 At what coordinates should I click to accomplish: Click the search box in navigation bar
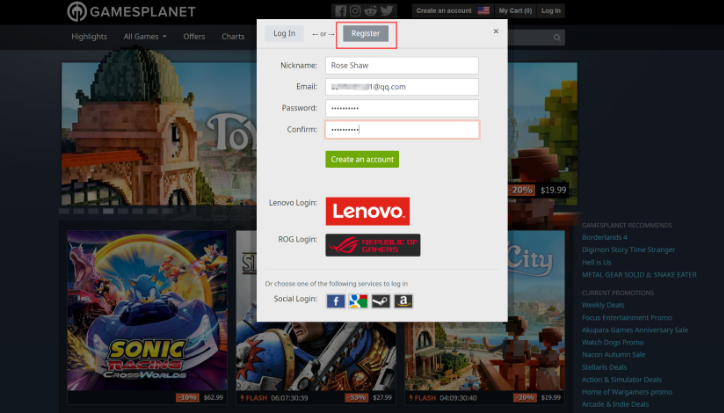coord(536,37)
